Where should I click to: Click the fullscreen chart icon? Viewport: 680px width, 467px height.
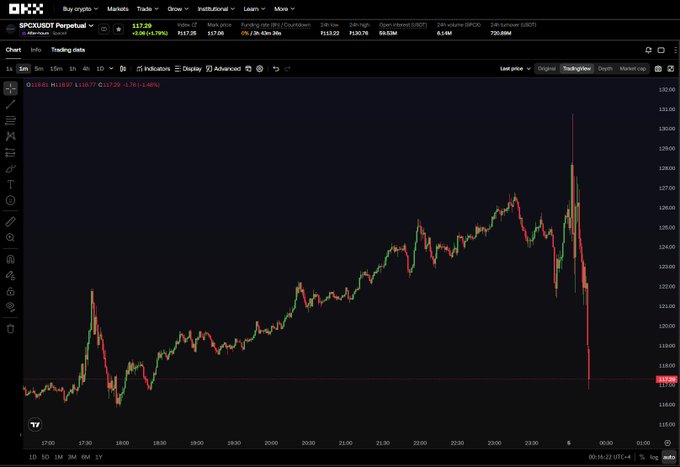(x=670, y=69)
